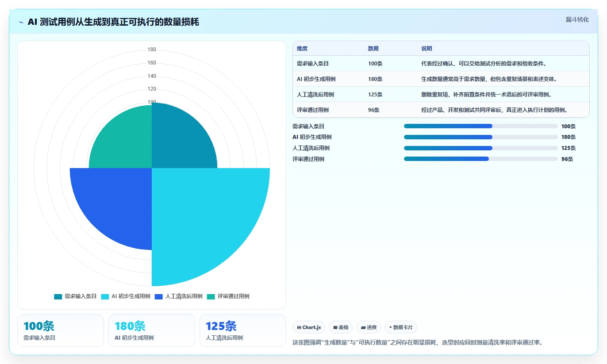Click the 180 axis tick label
Image resolution: width=607 pixels, height=364 pixels.
[152, 50]
